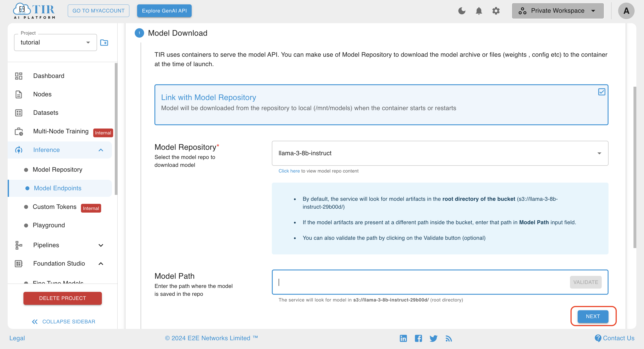Viewport: 644px width, 349px height.
Task: Go to Nodes in the sidebar
Action: [x=42, y=94]
